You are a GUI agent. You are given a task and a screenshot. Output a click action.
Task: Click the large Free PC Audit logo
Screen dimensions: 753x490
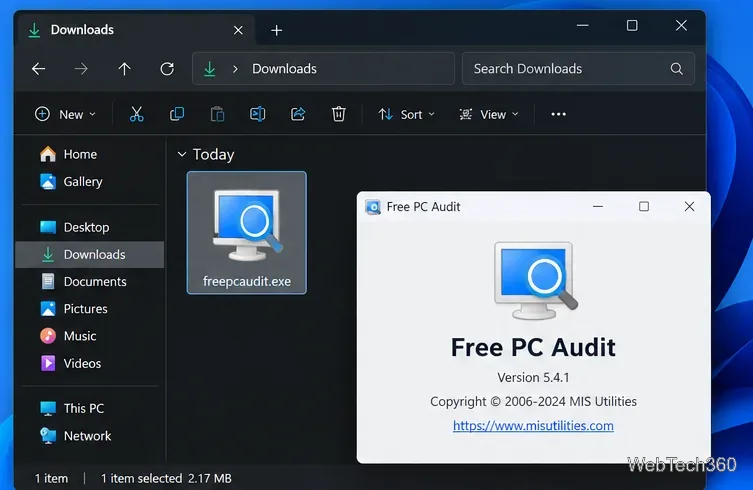pos(535,281)
